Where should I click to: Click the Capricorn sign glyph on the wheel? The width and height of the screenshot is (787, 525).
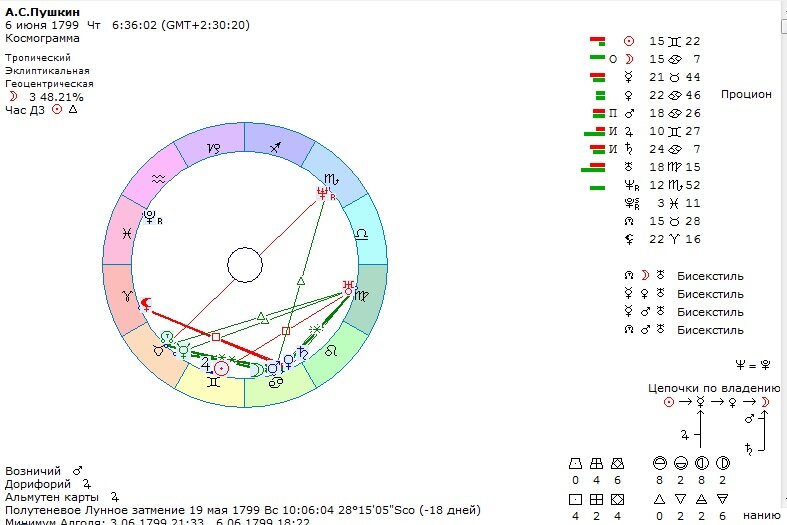click(x=213, y=148)
